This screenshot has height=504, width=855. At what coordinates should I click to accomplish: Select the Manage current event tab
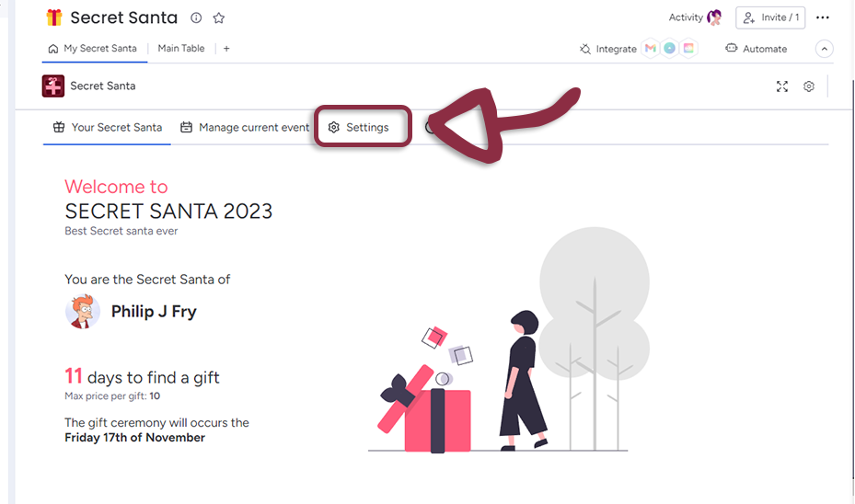pos(245,128)
